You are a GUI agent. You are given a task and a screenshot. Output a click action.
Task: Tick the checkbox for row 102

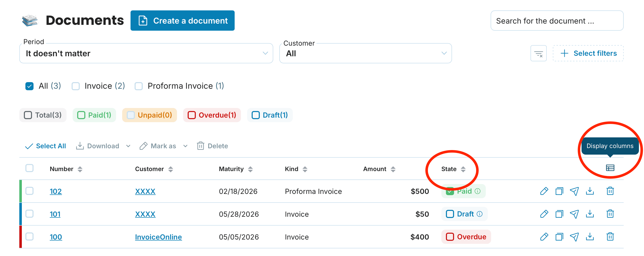coord(29,191)
